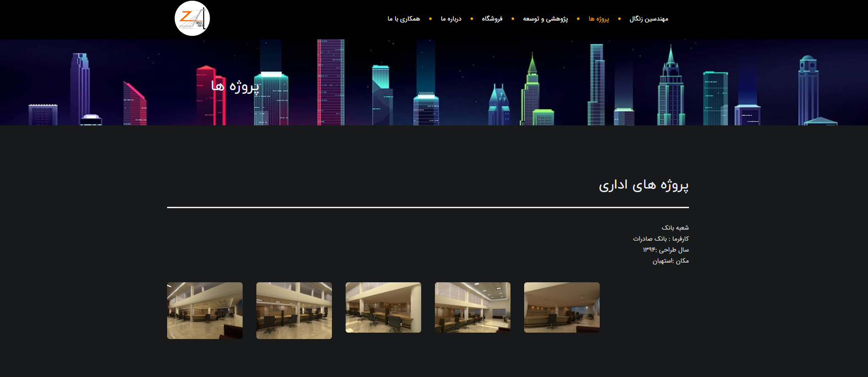This screenshot has width=868, height=377.
Task: View the middle bank render thumbnail
Action: click(383, 307)
